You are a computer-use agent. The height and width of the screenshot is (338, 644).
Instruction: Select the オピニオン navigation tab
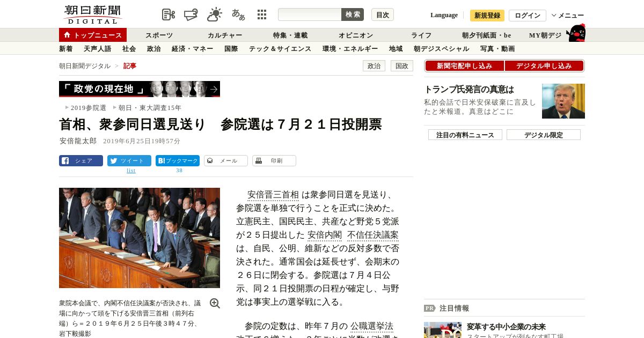point(356,35)
